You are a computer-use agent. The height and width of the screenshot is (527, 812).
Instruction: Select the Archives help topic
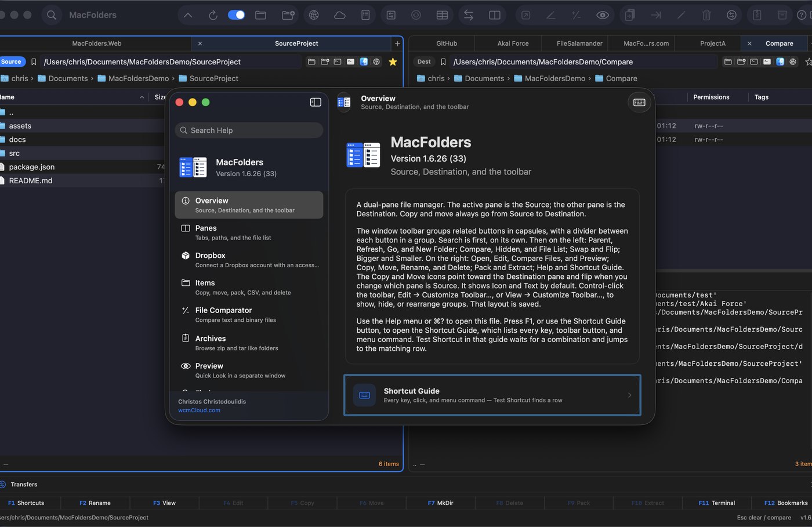249,343
